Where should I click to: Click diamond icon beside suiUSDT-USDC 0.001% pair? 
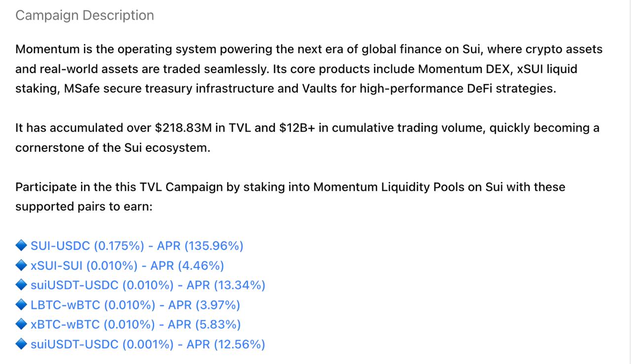coord(21,344)
